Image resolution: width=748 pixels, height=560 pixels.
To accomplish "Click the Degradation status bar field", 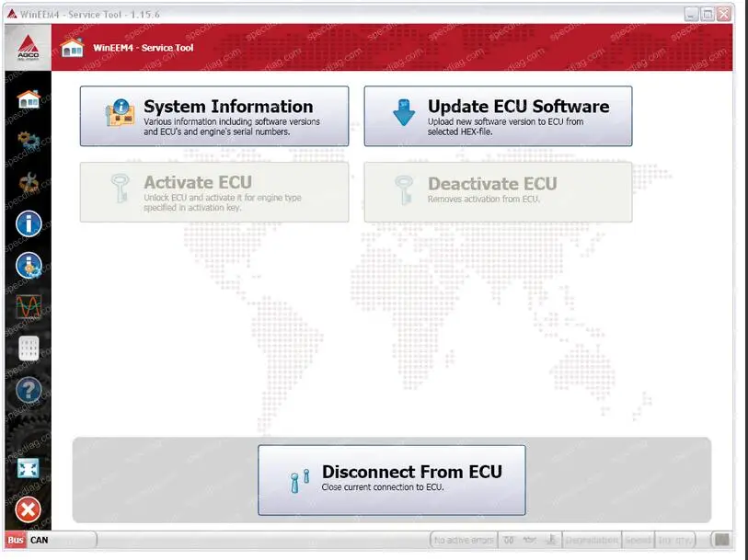I will point(592,540).
